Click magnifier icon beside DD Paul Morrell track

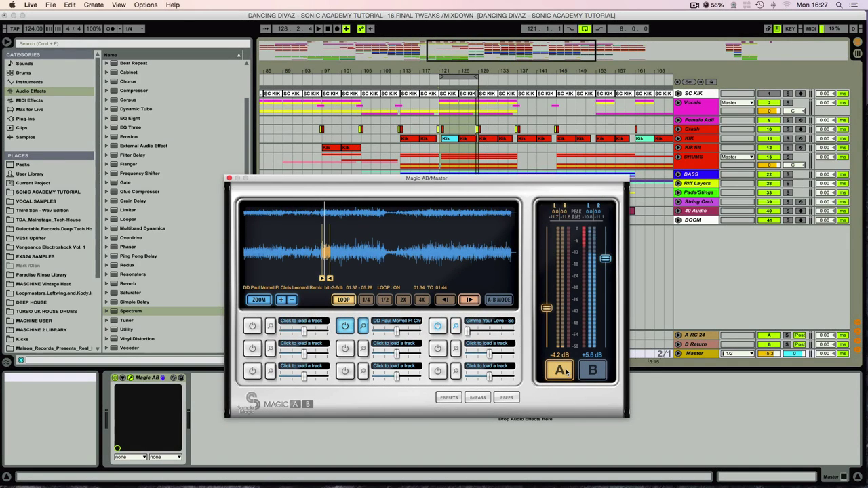[363, 326]
